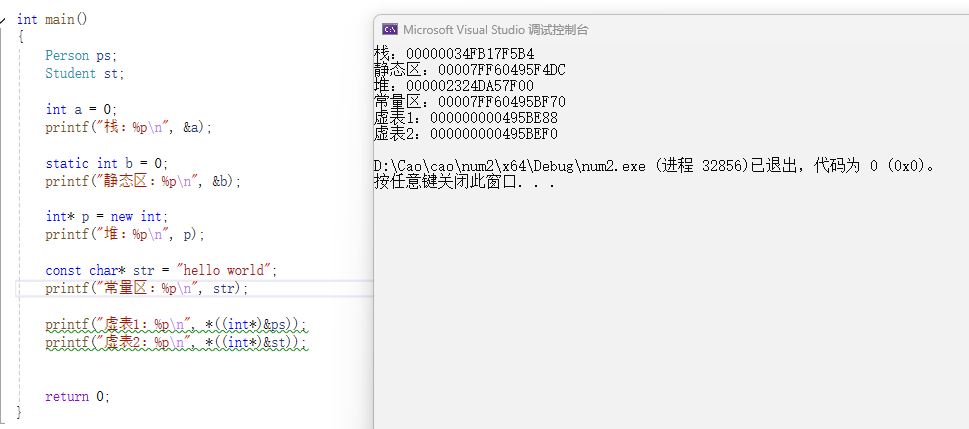This screenshot has width=969, height=429.
Task: Click the printf line with &b
Action: click(x=143, y=181)
